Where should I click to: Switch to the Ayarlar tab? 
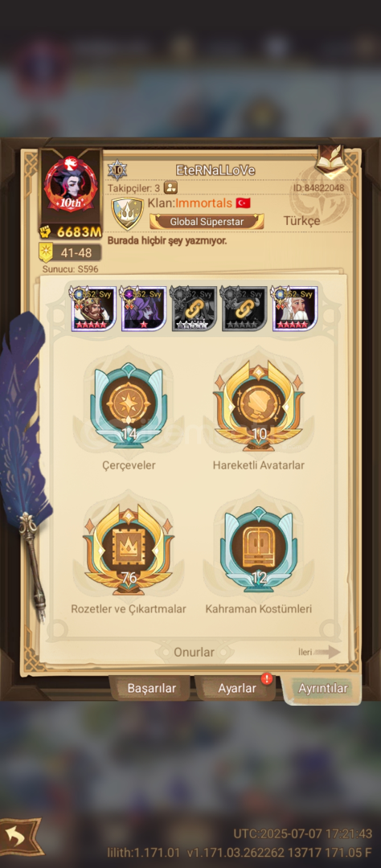[236, 688]
